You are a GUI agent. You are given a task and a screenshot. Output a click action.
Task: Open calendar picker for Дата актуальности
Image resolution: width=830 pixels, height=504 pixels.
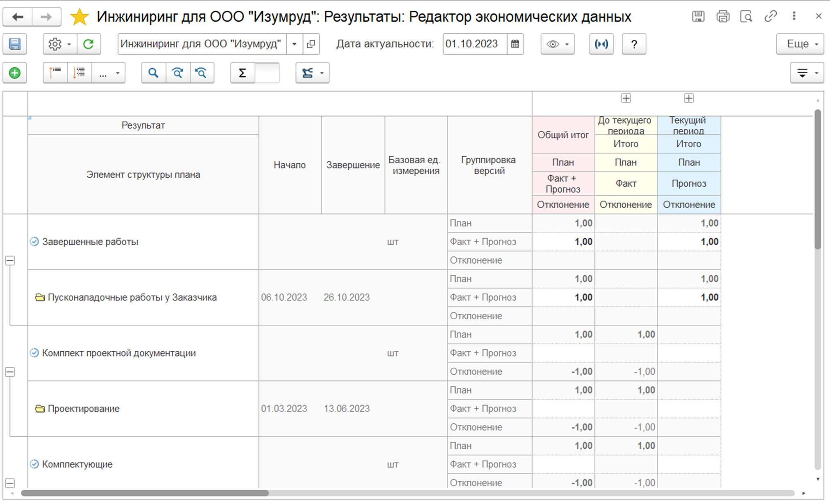pos(515,44)
